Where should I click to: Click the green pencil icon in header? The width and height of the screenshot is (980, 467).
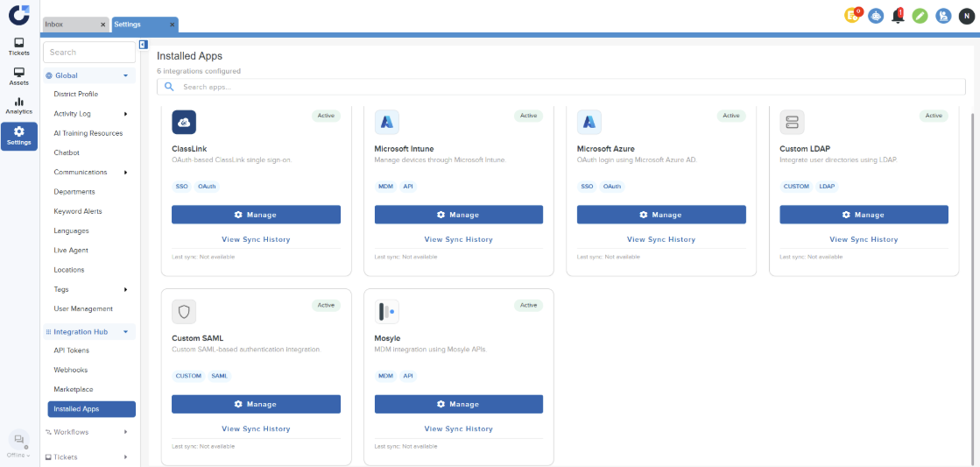click(920, 16)
